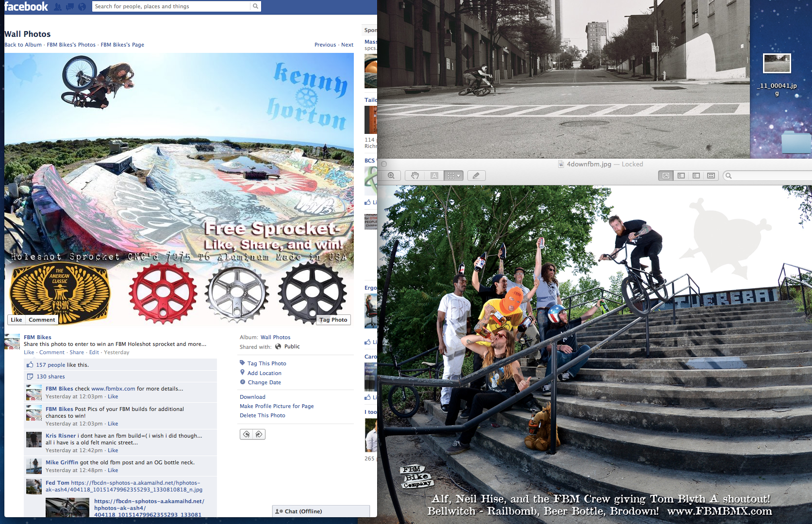The width and height of the screenshot is (812, 524).
Task: Click the thumbs-up icon beside 157 people
Action: (x=30, y=365)
